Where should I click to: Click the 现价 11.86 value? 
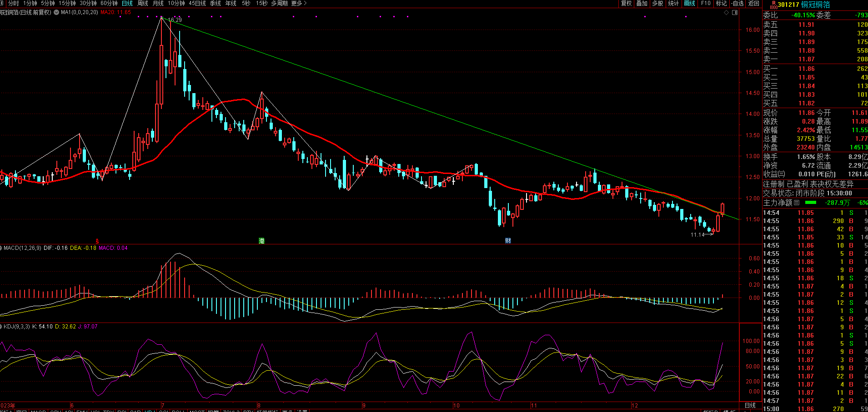point(807,113)
